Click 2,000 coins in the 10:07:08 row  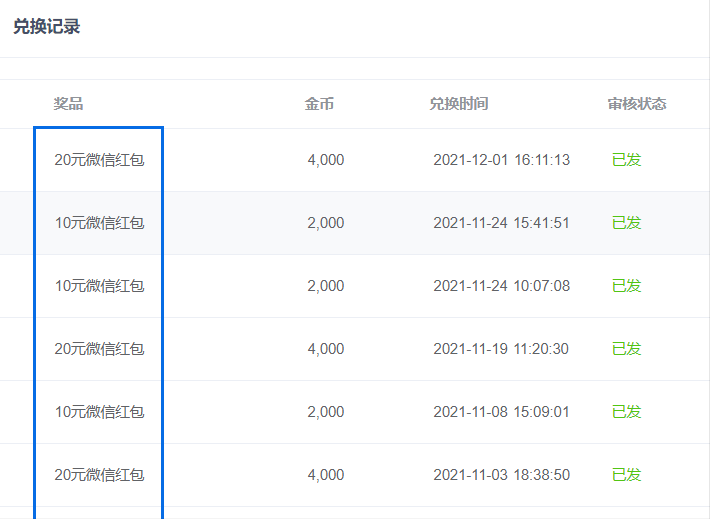tap(325, 286)
